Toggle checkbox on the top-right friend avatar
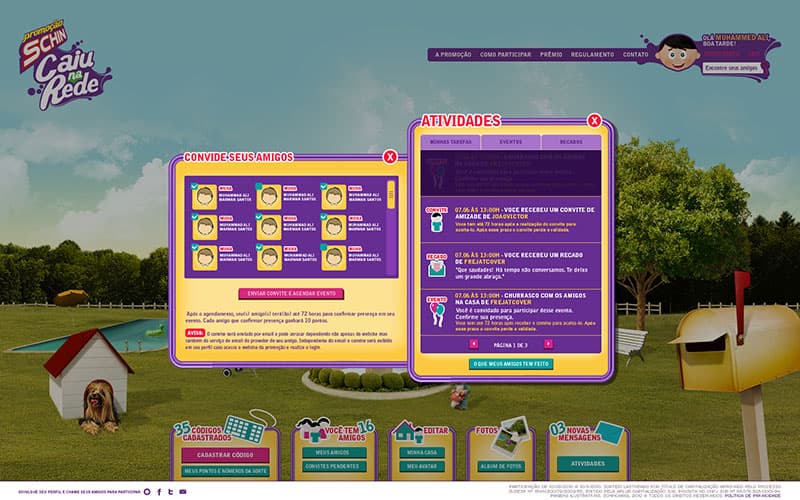This screenshot has height=500, width=800. point(323,186)
